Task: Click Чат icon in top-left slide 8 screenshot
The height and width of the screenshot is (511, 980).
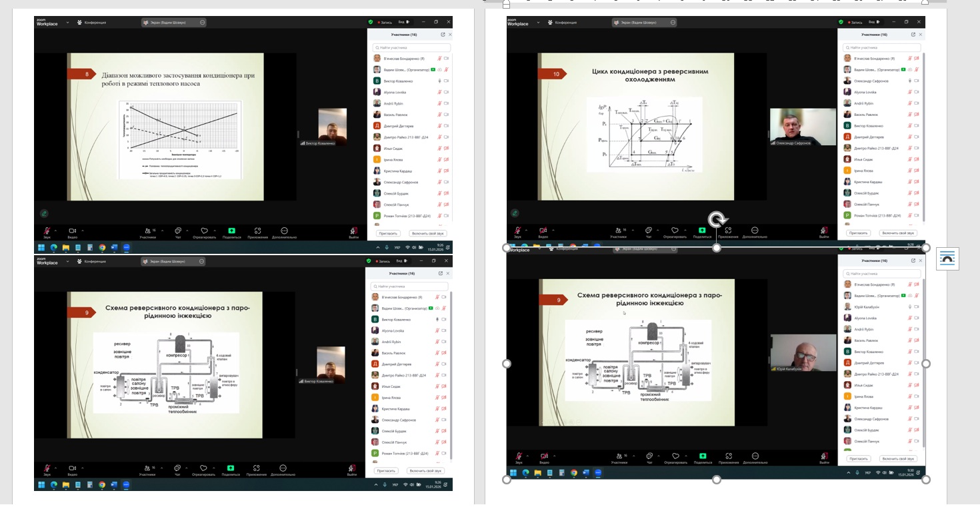Action: (178, 230)
